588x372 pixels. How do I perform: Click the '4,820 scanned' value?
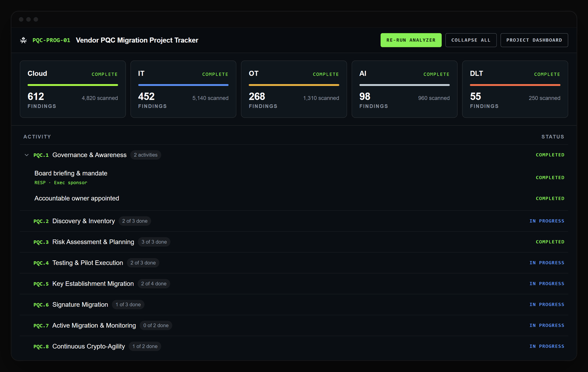[100, 98]
